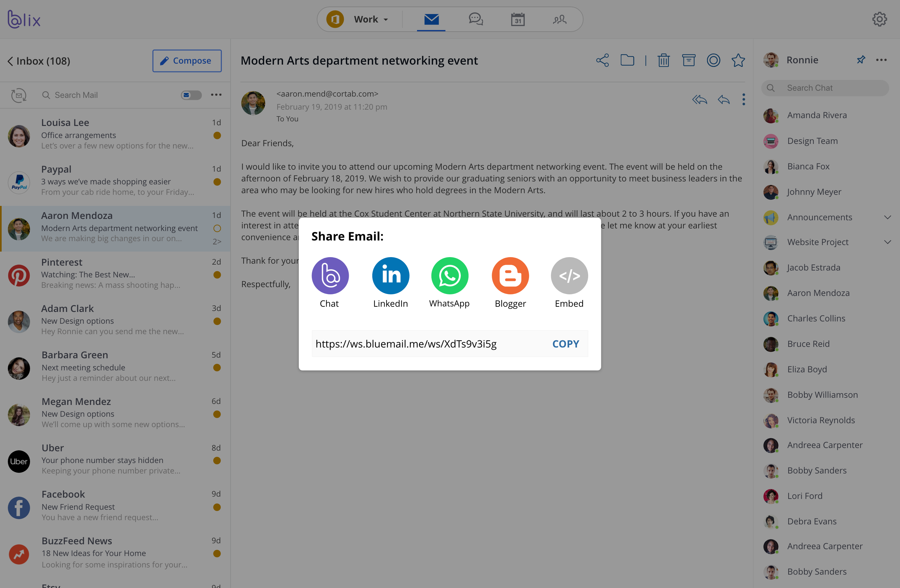Screen dimensions: 900x588
Task: Copy the share link
Action: (x=566, y=344)
